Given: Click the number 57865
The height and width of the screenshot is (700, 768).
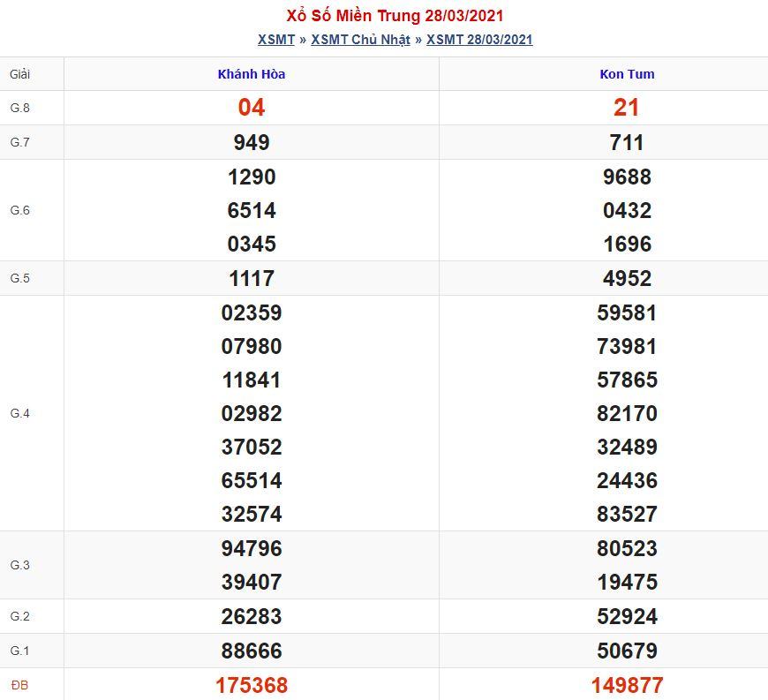Looking at the screenshot, I should (627, 380).
